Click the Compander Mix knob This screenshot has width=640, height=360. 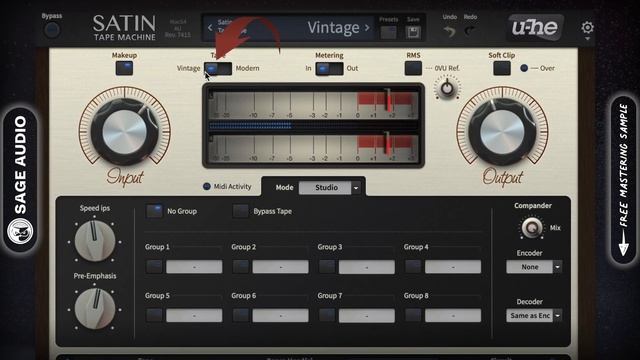point(532,228)
